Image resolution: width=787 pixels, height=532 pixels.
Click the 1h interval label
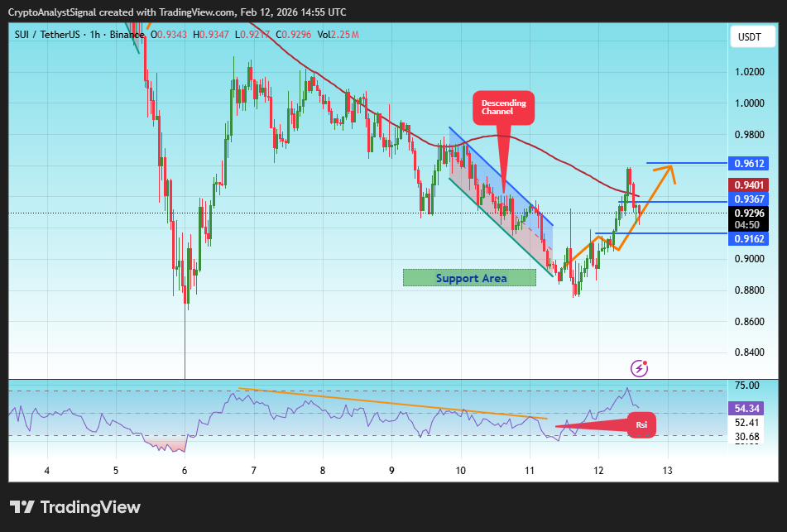click(x=95, y=35)
